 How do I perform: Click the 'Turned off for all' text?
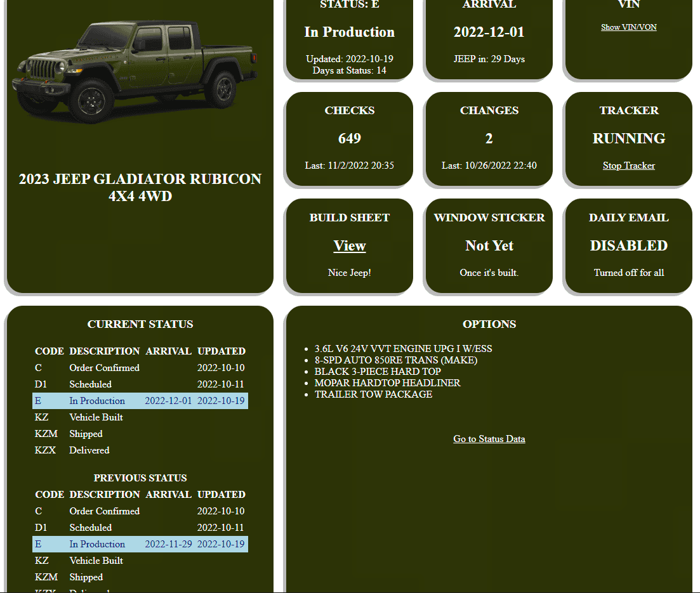coord(628,273)
